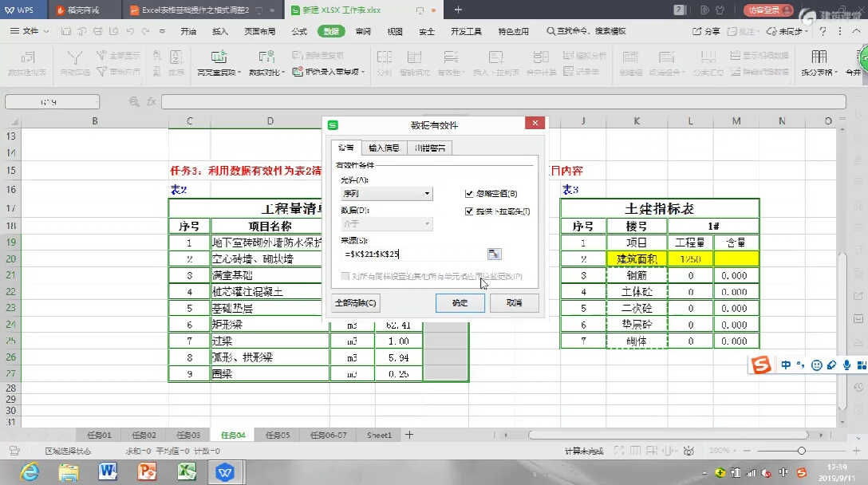Image resolution: width=868 pixels, height=485 pixels.
Task: Click the Consolidate (合并计算) ribbon icon
Action: (541, 57)
